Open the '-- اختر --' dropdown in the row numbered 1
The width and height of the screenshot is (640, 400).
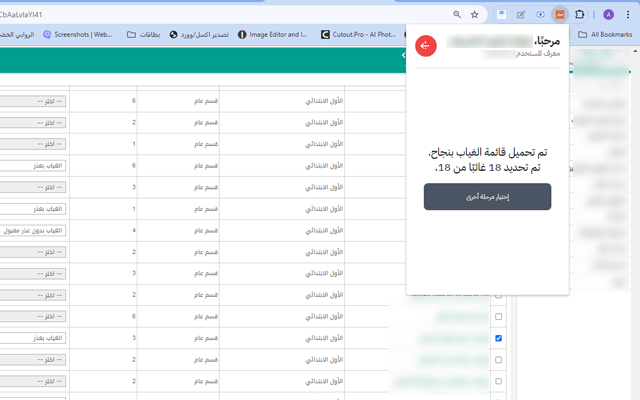[x=33, y=144]
